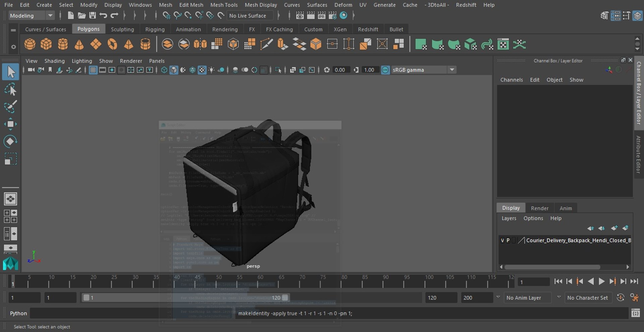Activate the Lasso selection tool
The image size is (644, 332).
click(x=10, y=89)
